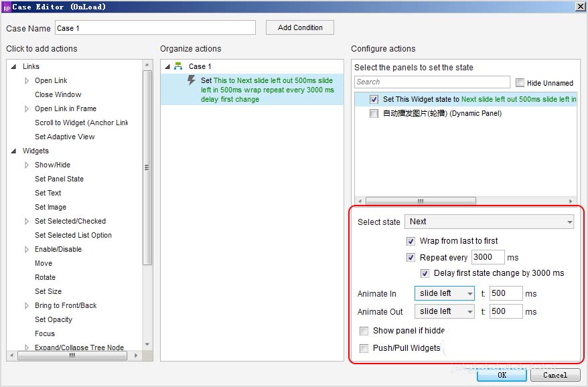Open the Animate In dropdown
The image size is (588, 387).
click(445, 293)
